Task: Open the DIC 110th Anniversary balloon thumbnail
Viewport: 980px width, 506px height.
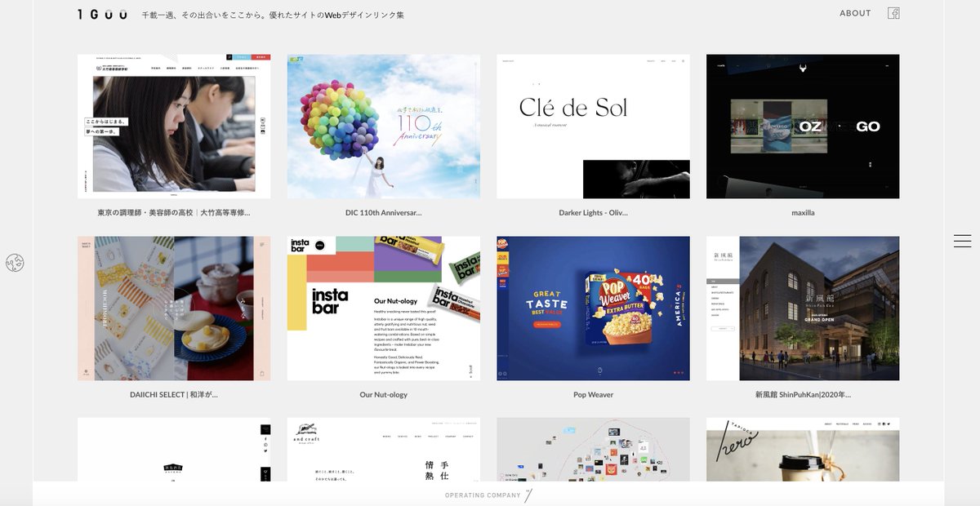Action: [383, 126]
